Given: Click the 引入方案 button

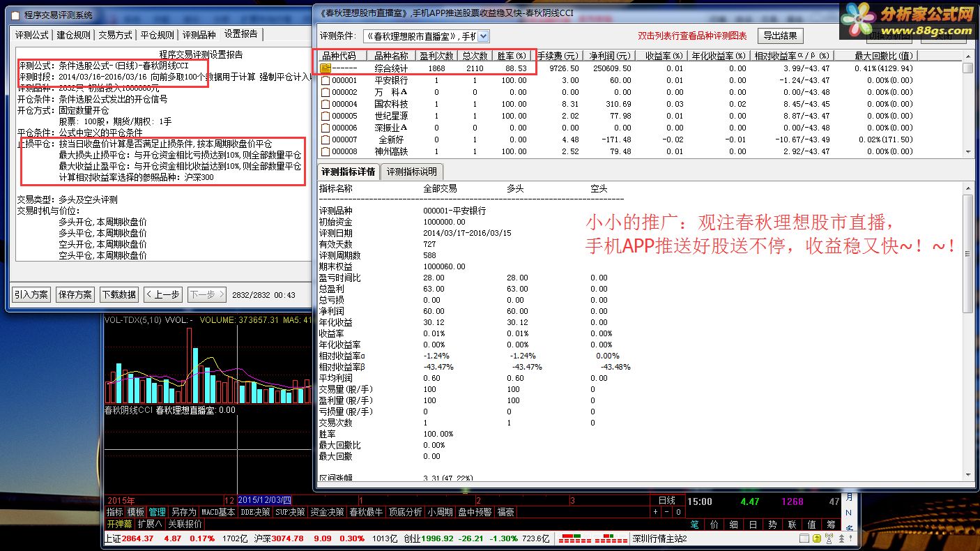Looking at the screenshot, I should pos(31,294).
